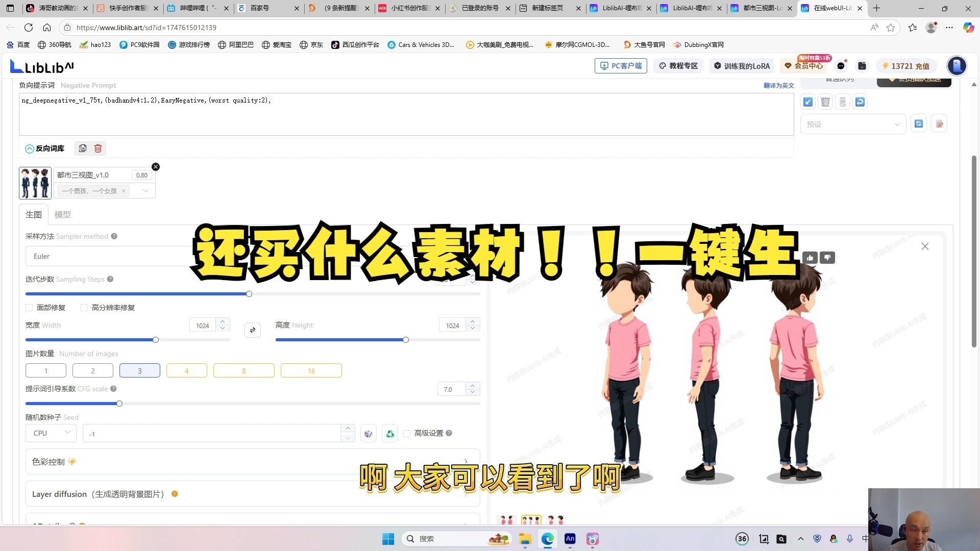The height and width of the screenshot is (551, 980).
Task: Select the 生图 tab
Action: [x=33, y=214]
